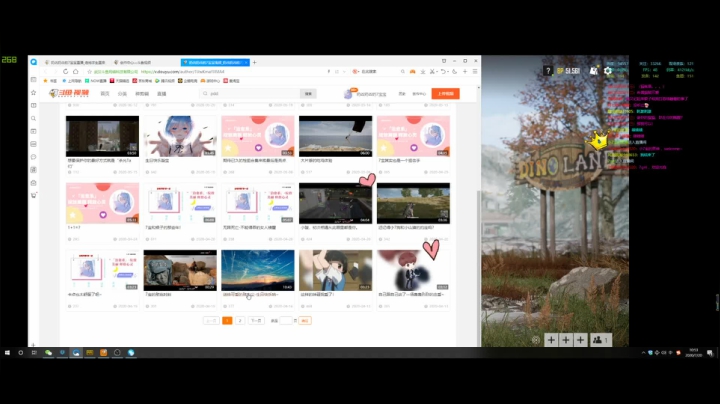Click the night mode moon icon

[454, 72]
